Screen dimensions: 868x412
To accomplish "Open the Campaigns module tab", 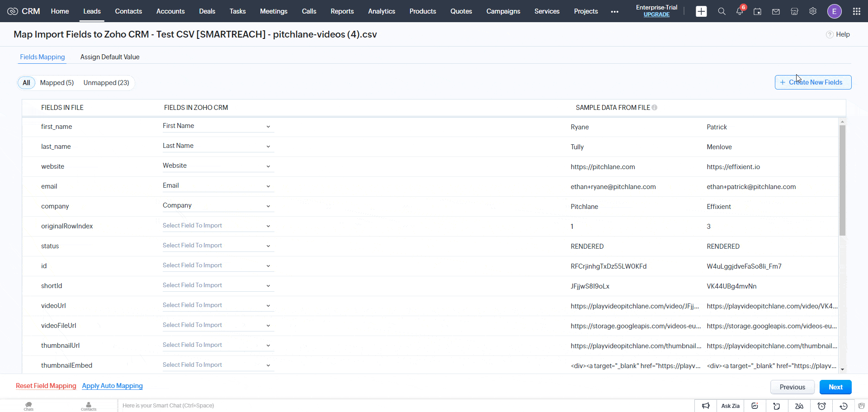I will coord(503,11).
